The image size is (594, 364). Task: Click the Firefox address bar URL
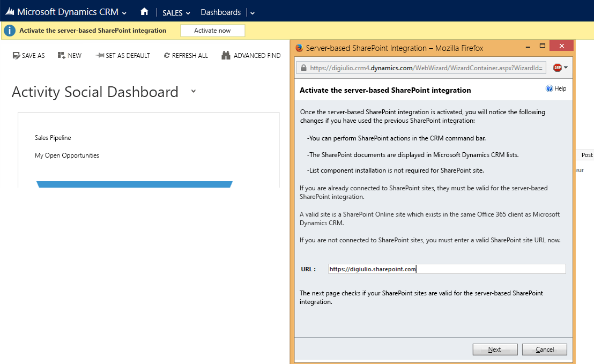point(426,68)
